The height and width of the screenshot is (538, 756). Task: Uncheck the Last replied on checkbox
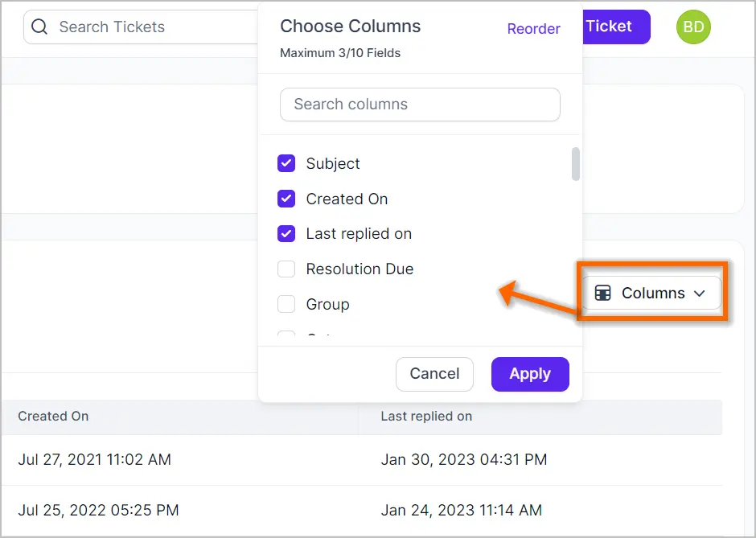[286, 234]
